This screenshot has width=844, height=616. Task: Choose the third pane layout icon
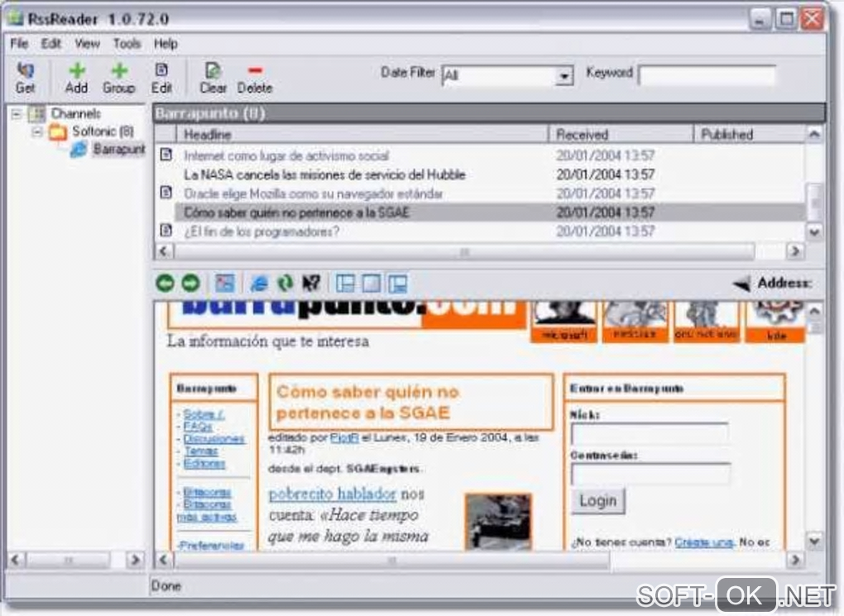[x=397, y=283]
